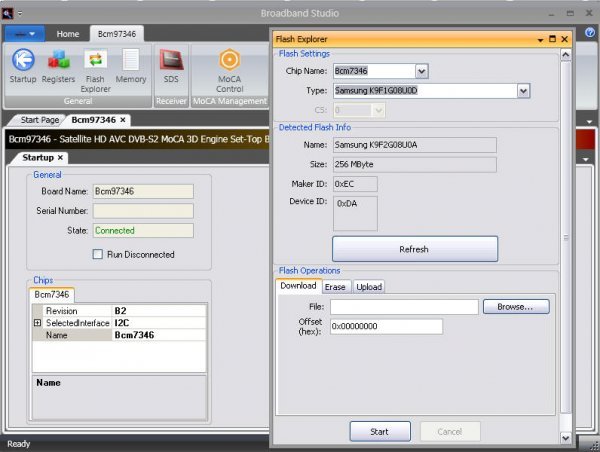The width and height of the screenshot is (600, 452).
Task: Click Flash Explorer scrollbar up arrow
Action: 566,55
